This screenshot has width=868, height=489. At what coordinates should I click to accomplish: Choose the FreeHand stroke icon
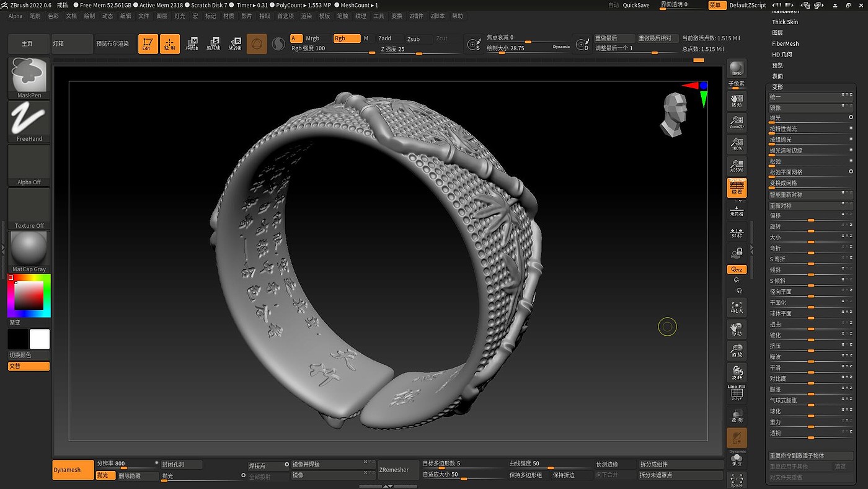(x=29, y=121)
